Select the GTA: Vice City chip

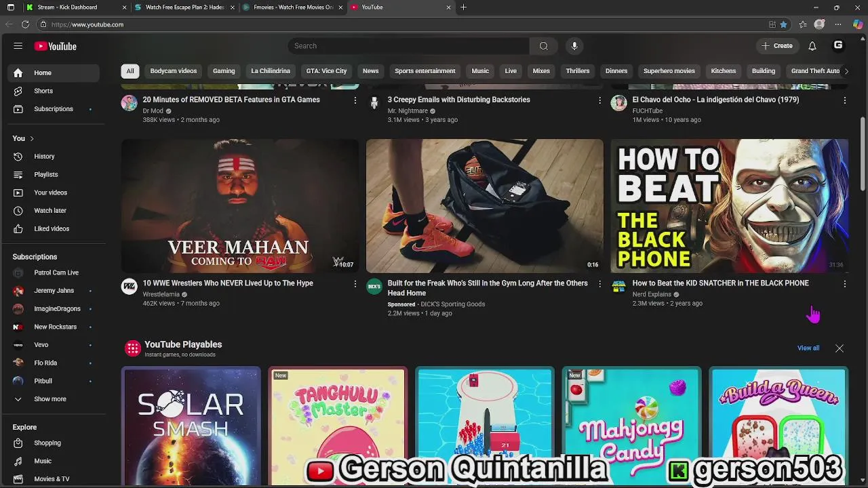pos(326,71)
